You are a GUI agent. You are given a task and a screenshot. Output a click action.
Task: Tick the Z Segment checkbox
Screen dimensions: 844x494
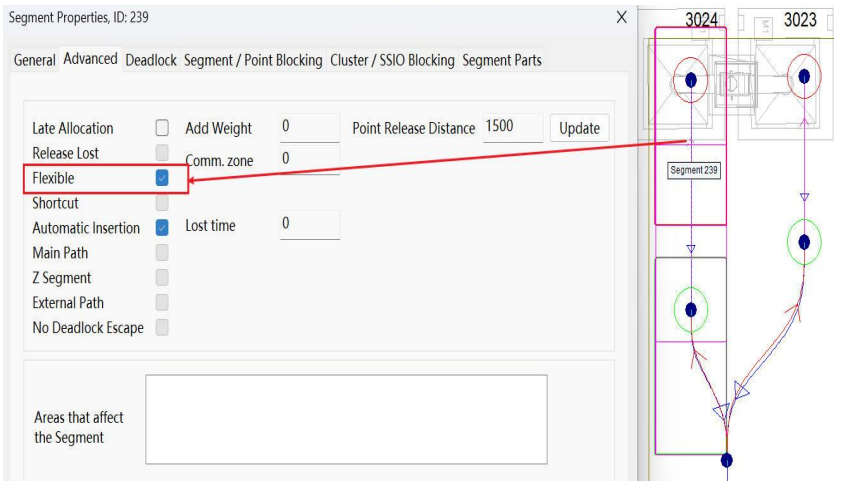point(162,278)
